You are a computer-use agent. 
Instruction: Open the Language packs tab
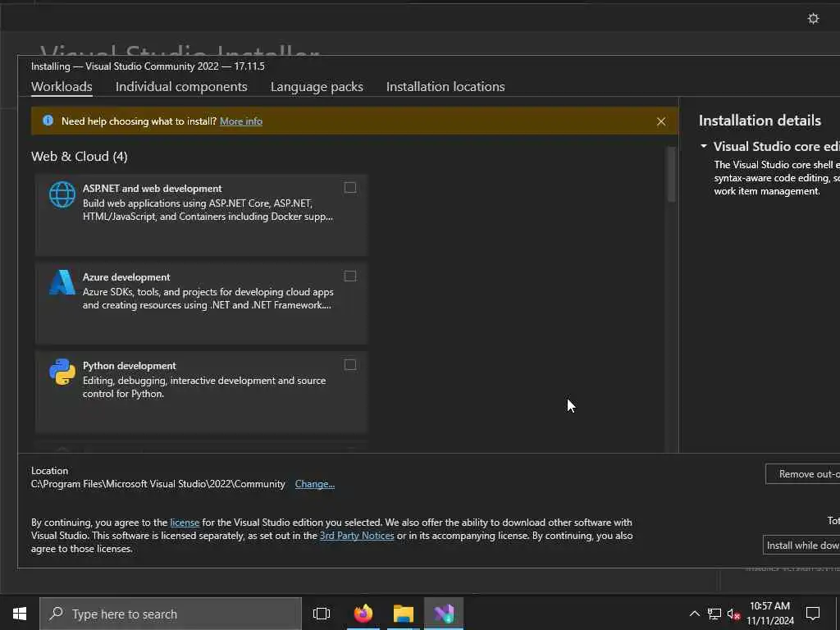pyautogui.click(x=317, y=87)
